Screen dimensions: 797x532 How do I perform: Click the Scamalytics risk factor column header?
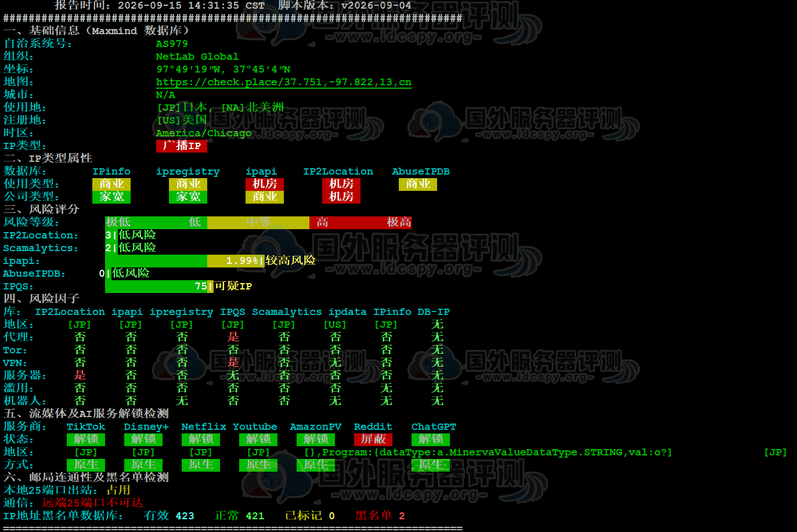coord(287,312)
